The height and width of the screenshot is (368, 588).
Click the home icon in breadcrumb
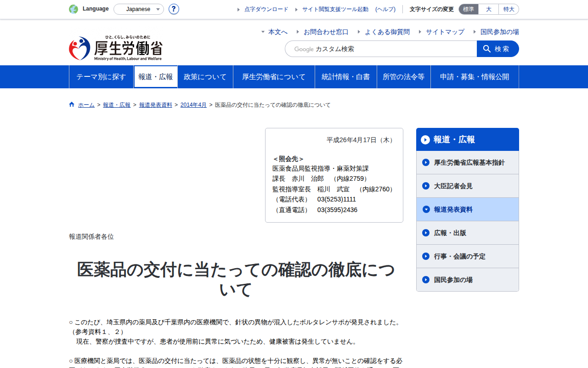[x=72, y=104]
